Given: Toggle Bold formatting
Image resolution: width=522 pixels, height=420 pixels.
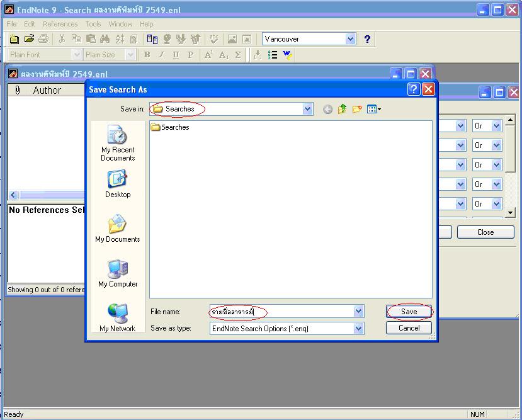Looking at the screenshot, I should [147, 55].
